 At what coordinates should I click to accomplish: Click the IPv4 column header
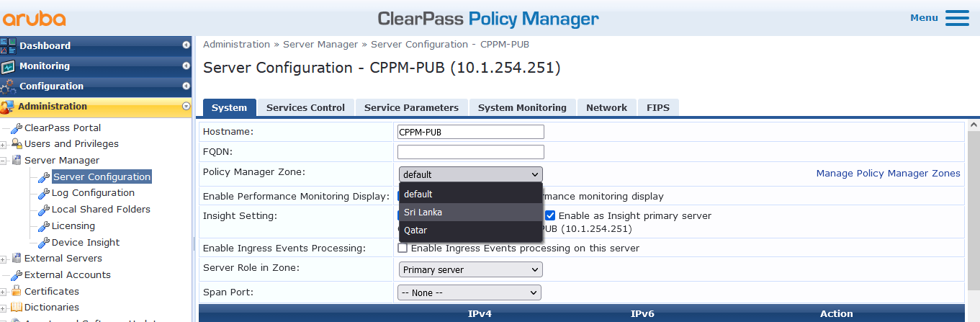point(480,313)
